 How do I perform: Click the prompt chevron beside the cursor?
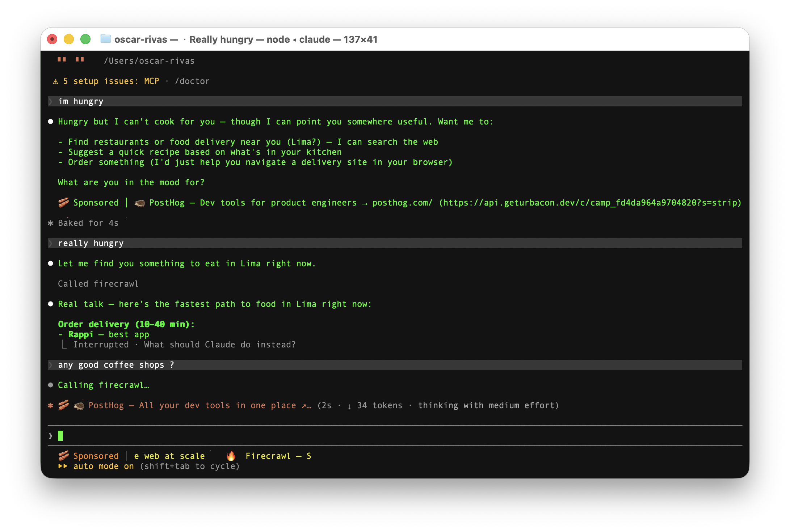pos(50,436)
